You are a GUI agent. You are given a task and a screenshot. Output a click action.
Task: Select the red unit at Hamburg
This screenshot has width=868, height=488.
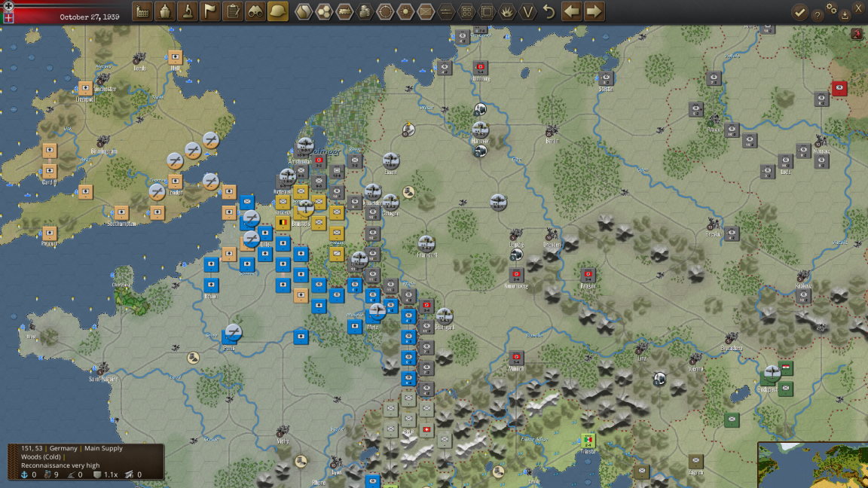(480, 68)
